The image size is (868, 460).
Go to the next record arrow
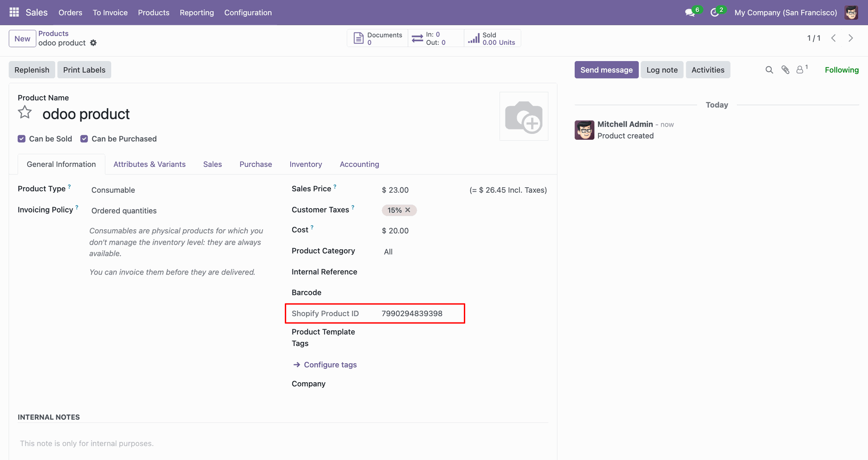coord(851,38)
